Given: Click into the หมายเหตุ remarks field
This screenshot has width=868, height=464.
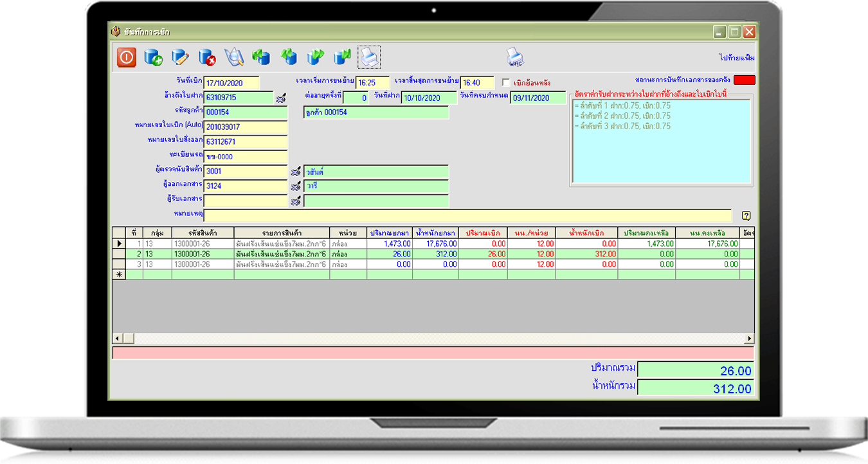Looking at the screenshot, I should (467, 216).
